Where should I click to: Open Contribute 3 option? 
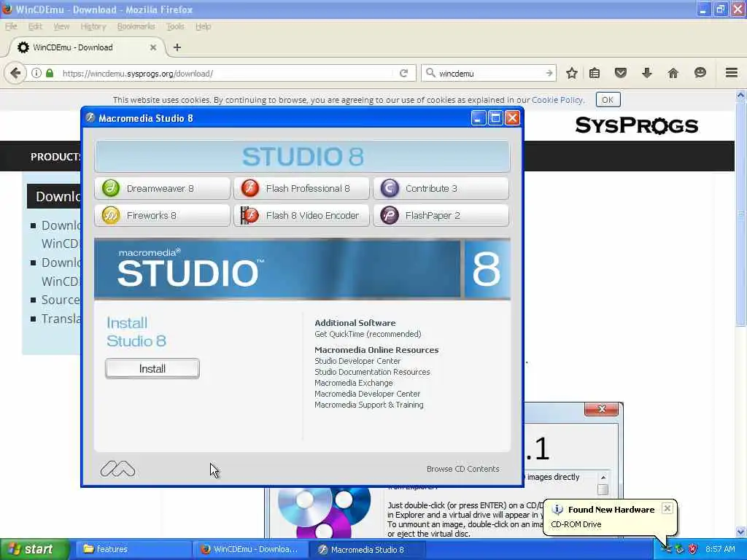[441, 189]
